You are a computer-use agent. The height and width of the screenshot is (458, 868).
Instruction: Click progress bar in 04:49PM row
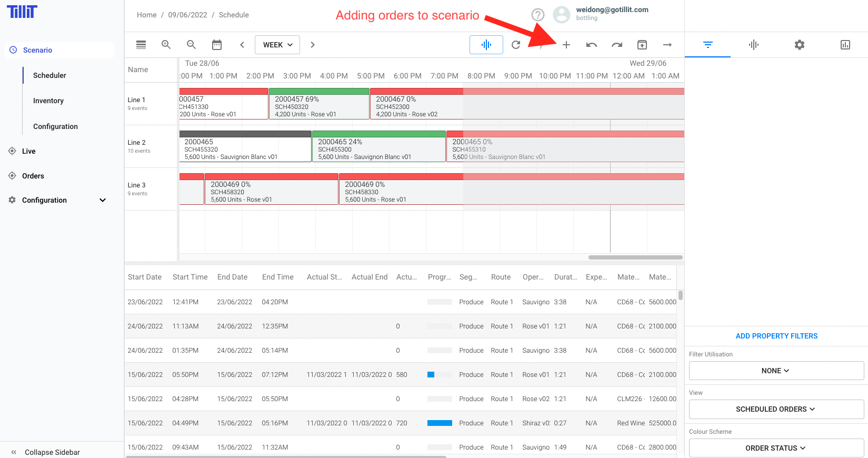point(440,423)
